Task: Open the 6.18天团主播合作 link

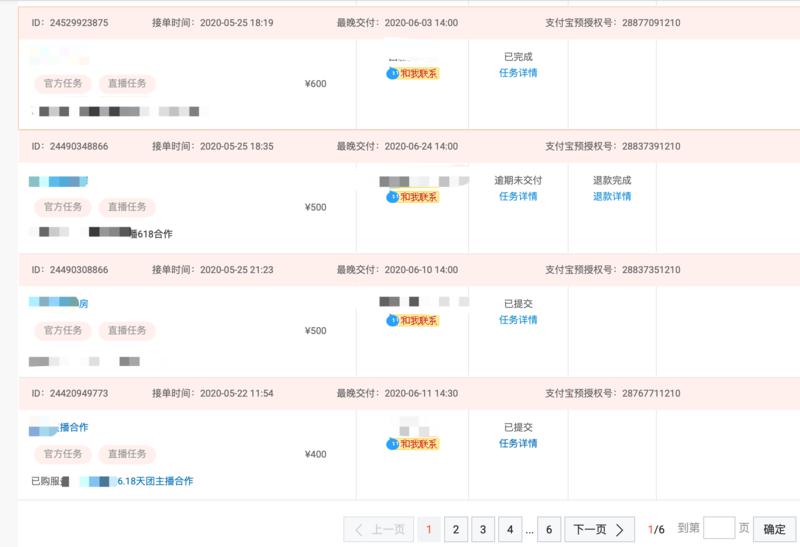Action: (155, 481)
